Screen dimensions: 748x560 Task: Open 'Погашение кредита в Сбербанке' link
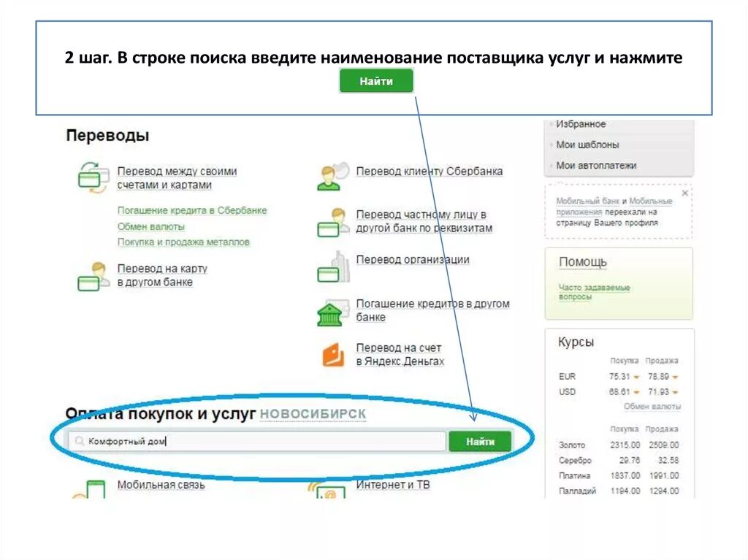pos(192,210)
